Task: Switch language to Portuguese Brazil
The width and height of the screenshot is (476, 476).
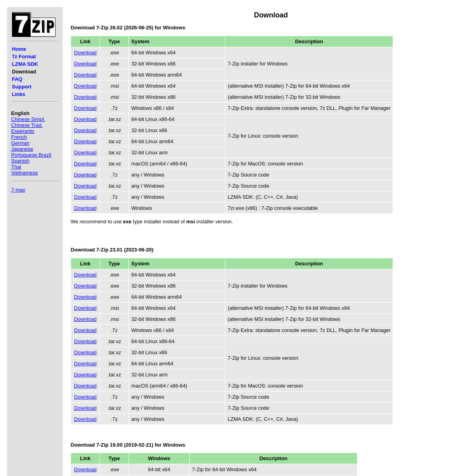Action: coord(31,155)
